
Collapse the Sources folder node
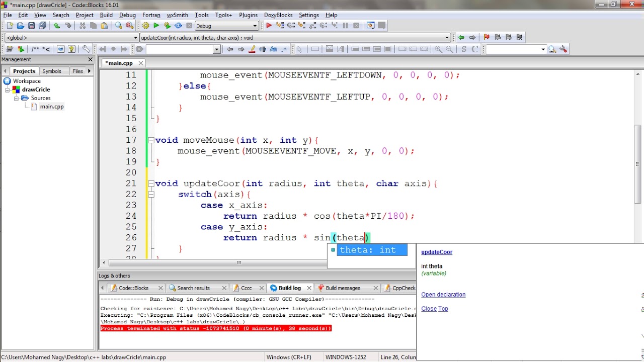[x=16, y=98]
